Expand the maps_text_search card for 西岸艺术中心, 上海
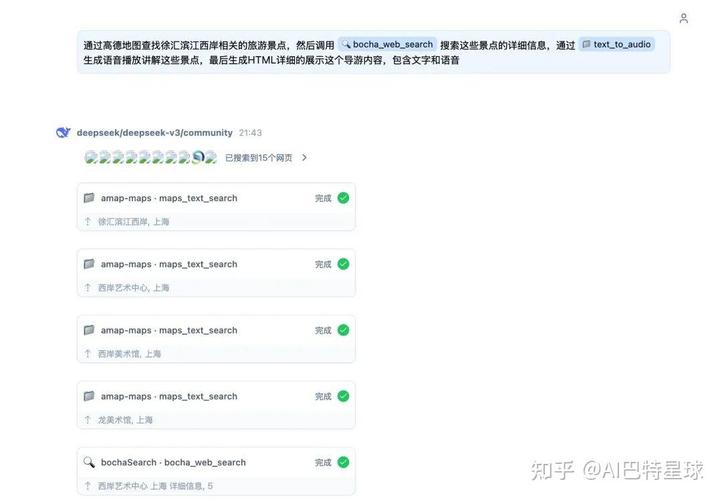This screenshot has width=722, height=500. click(x=216, y=273)
